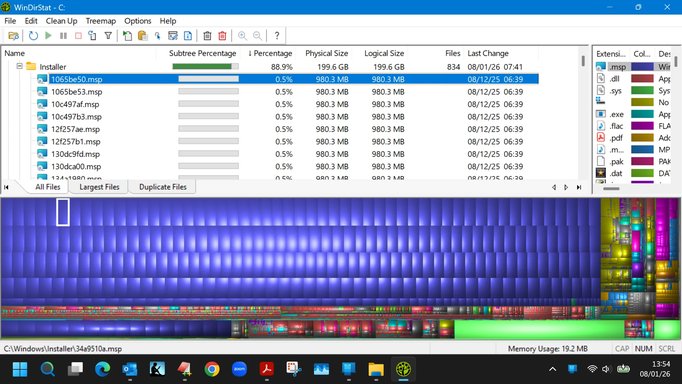682x384 pixels.
Task: Open the Windows Start menu
Action: coord(20,369)
